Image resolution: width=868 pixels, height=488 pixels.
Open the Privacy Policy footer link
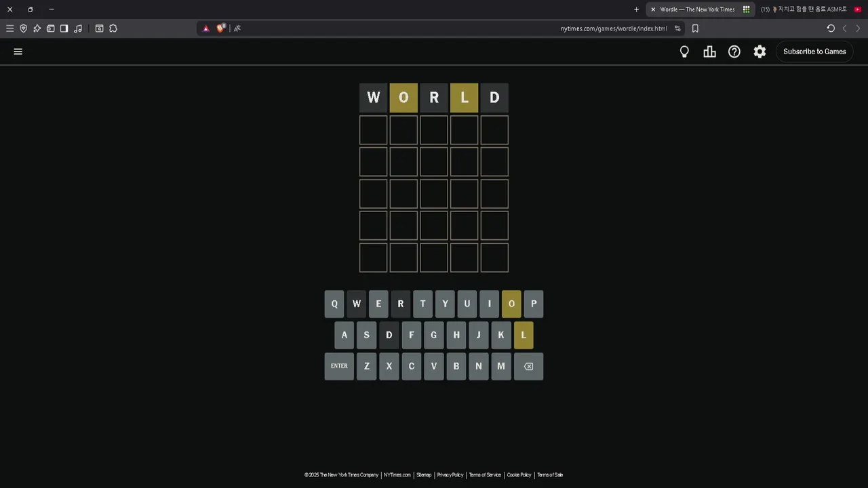[x=450, y=475]
